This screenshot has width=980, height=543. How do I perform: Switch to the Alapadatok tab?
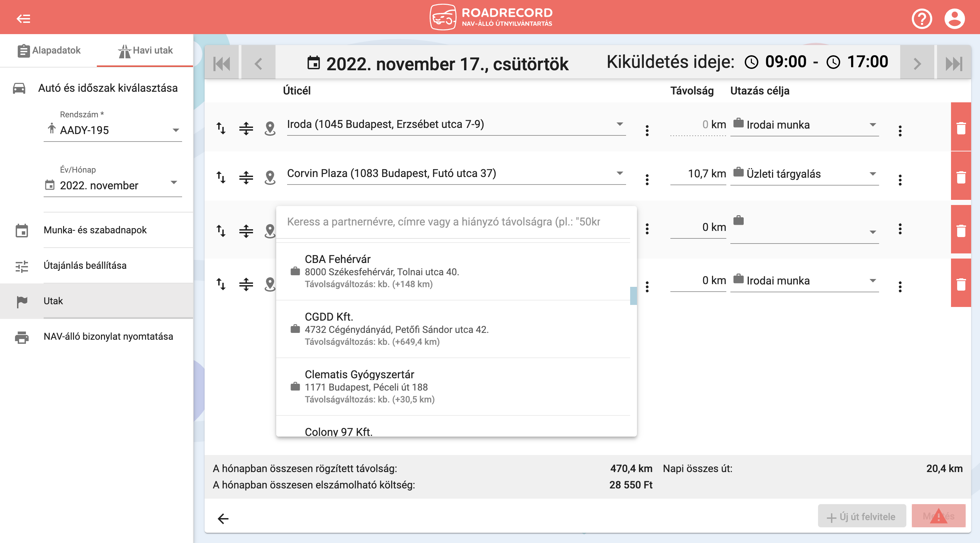pos(49,50)
